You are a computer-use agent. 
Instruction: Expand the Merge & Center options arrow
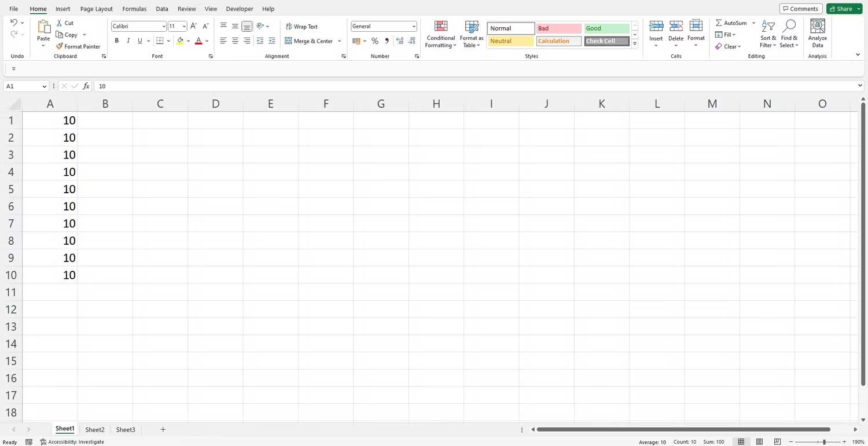[340, 40]
